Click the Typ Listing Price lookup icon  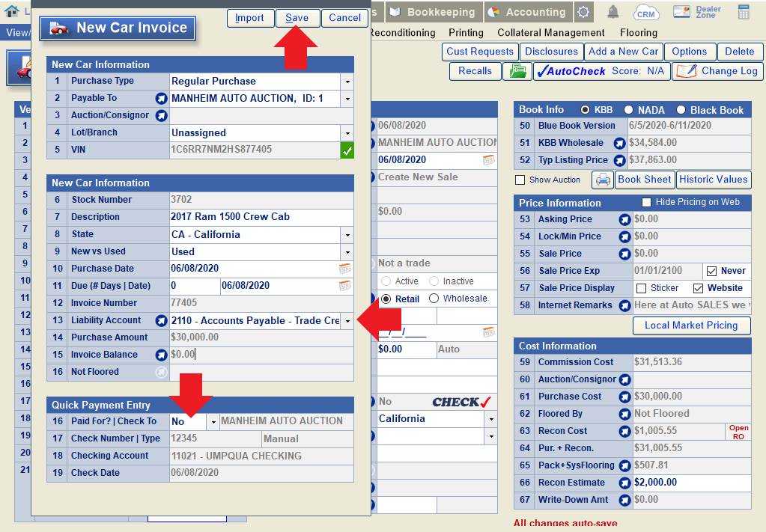click(x=619, y=161)
